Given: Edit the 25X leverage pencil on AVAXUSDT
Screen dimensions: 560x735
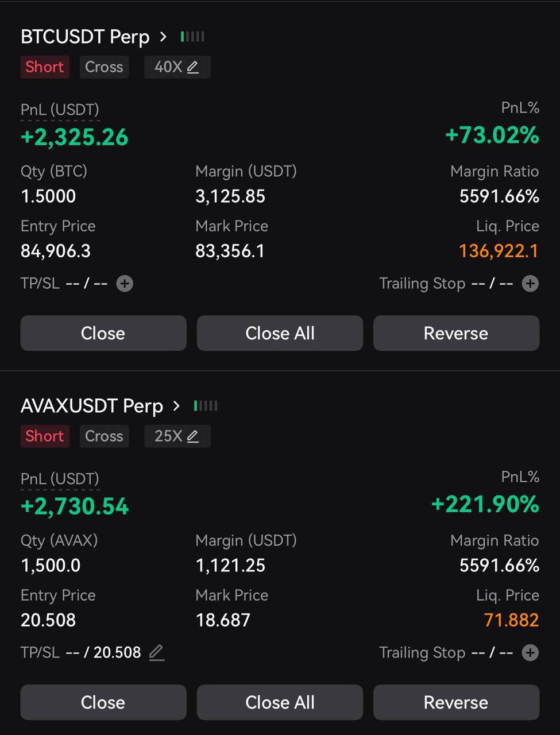Looking at the screenshot, I should (193, 437).
